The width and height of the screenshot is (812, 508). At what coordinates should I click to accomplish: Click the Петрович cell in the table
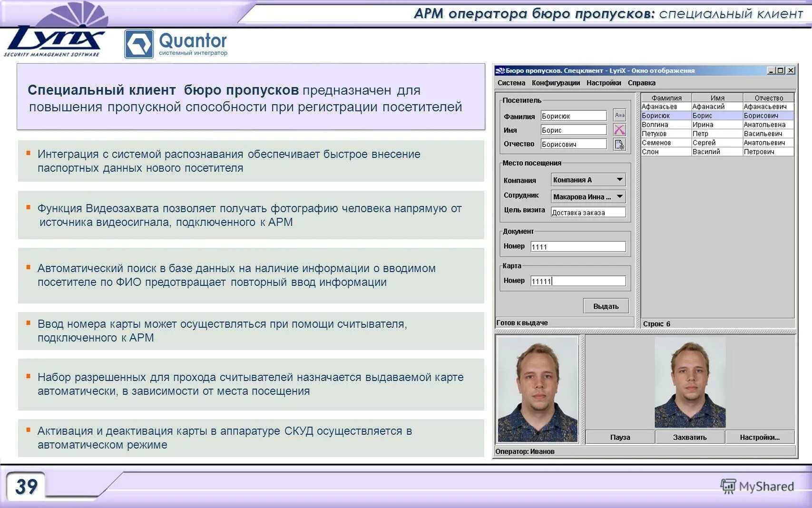point(768,152)
